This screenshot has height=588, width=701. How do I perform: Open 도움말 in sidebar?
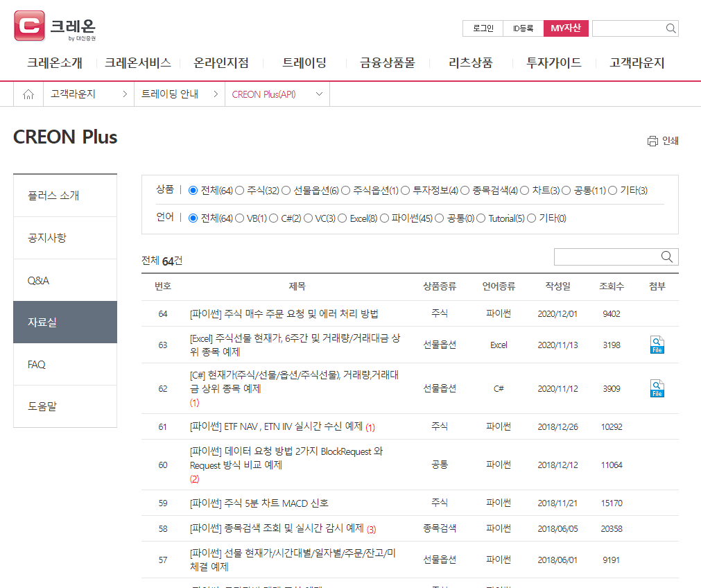pos(65,406)
